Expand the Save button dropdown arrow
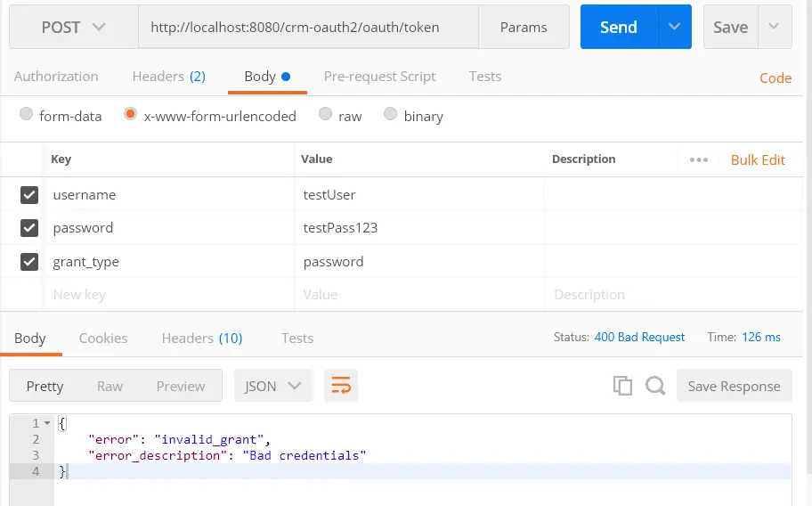Viewport: 812px width, 506px height. (775, 27)
